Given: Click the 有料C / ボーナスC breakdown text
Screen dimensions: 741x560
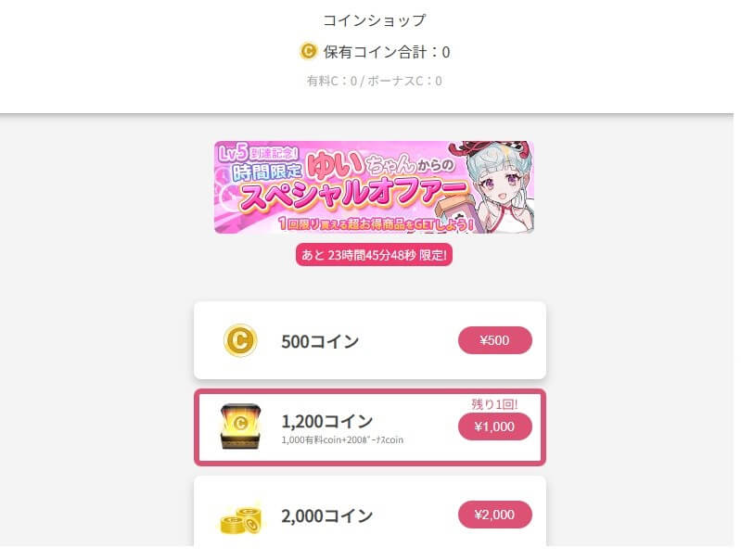Looking at the screenshot, I should 374,81.
